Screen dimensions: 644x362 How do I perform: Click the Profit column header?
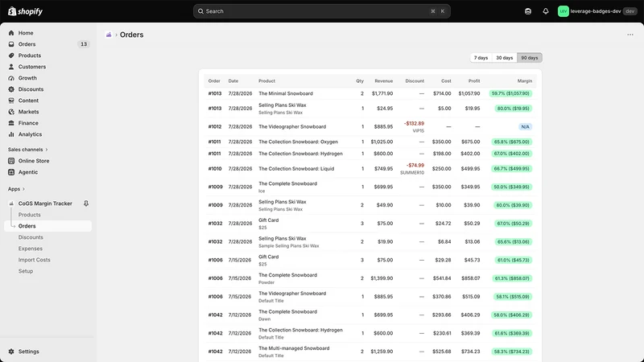[474, 81]
